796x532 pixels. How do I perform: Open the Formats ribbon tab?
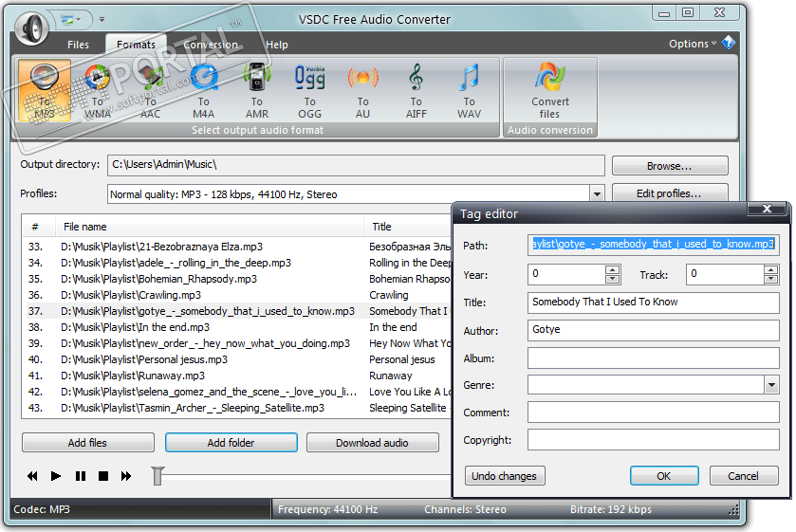[136, 45]
